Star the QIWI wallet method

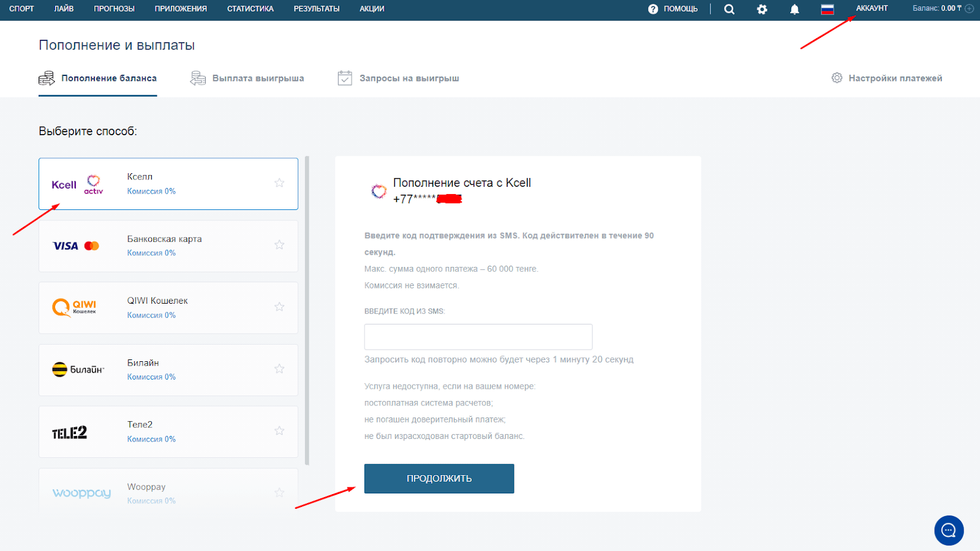pos(279,307)
